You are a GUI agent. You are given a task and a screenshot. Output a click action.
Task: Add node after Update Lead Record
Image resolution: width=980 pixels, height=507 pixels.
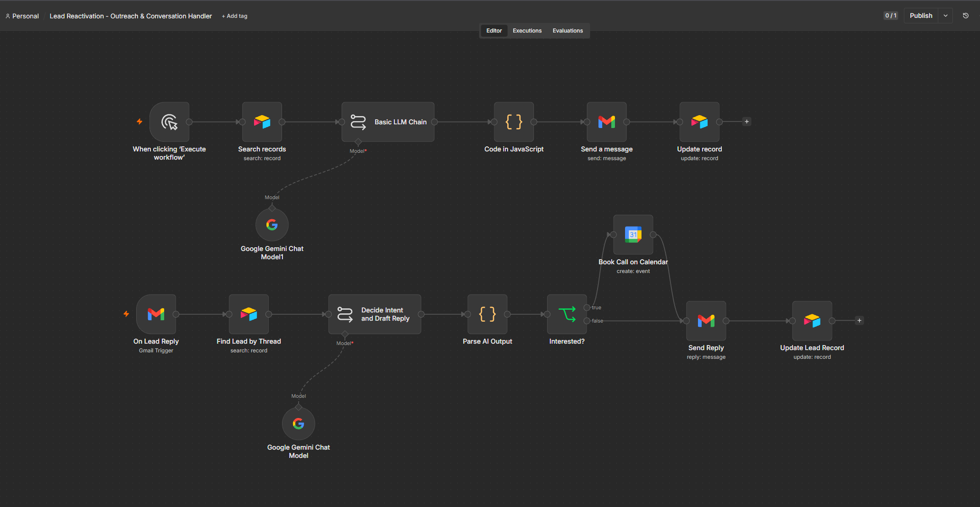click(859, 320)
